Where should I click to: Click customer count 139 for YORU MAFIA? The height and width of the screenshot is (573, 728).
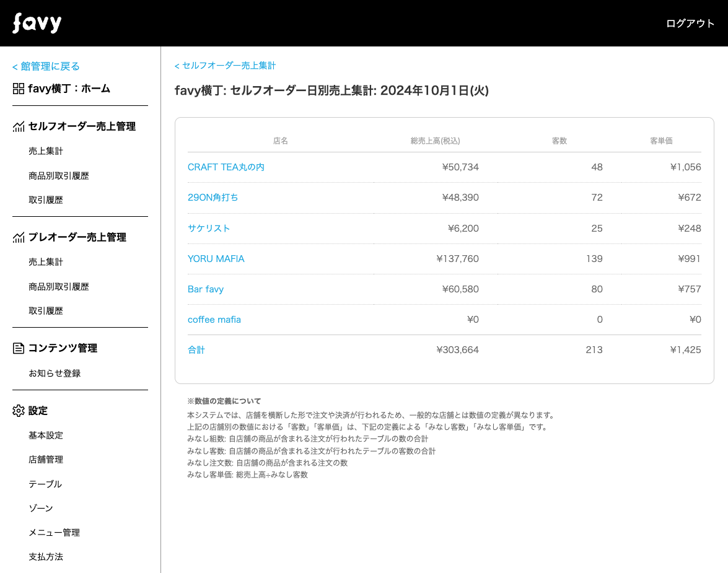(x=594, y=259)
